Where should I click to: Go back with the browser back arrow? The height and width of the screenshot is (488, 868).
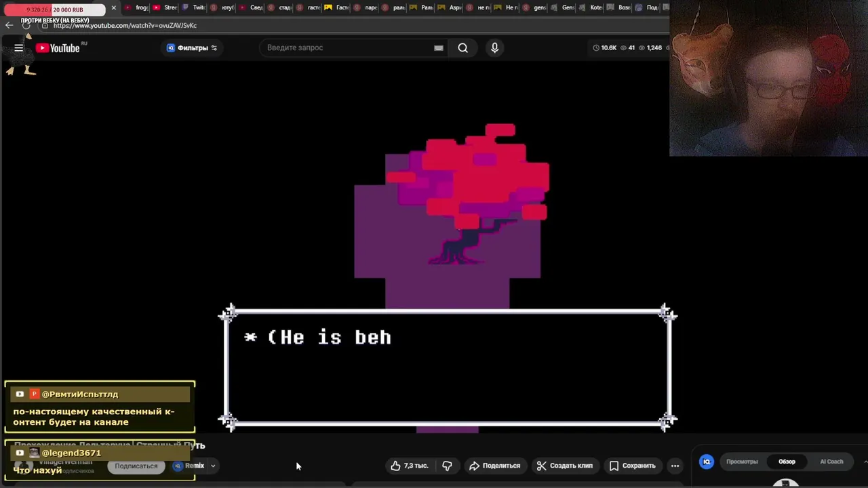(x=9, y=25)
